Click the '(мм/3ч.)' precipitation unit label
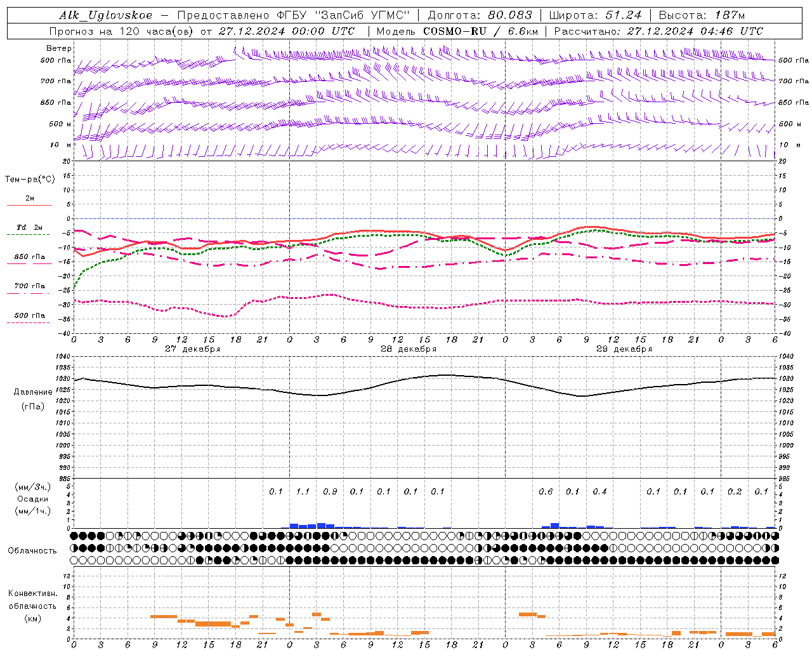The width and height of the screenshot is (812, 650). click(x=32, y=487)
